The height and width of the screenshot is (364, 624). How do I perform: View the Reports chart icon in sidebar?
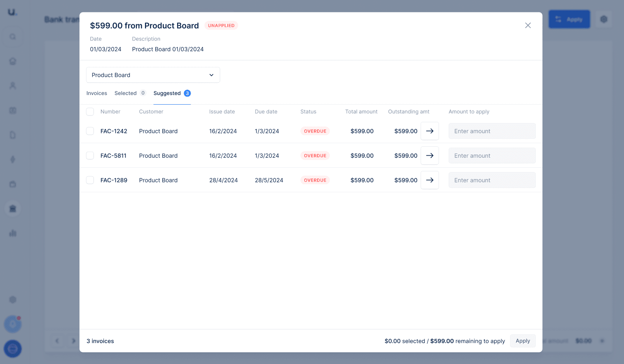pos(13,233)
